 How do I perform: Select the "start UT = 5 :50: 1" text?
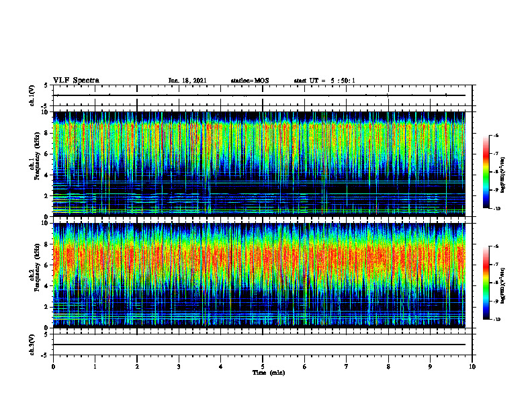324,81
